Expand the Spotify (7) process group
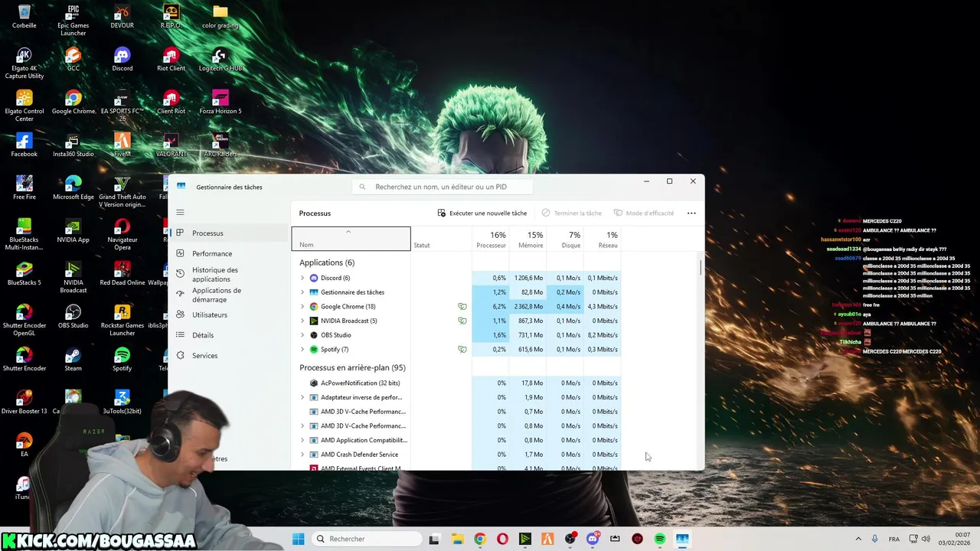This screenshot has height=551, width=980. 302,349
